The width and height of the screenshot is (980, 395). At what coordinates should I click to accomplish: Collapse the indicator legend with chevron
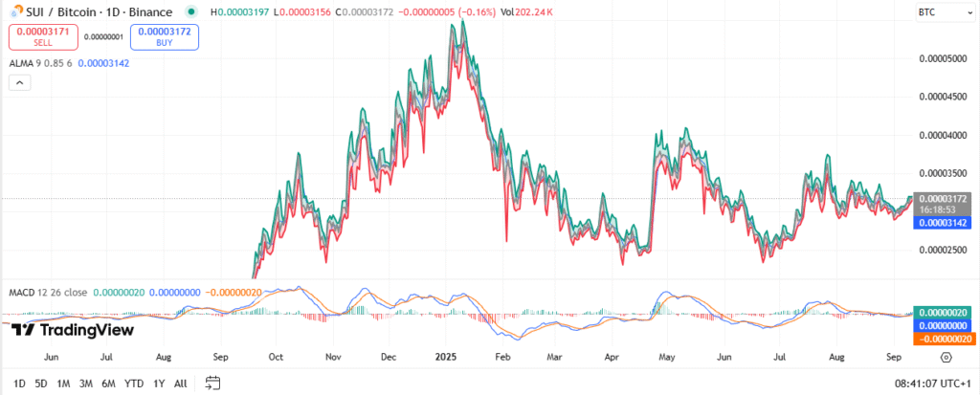click(19, 83)
